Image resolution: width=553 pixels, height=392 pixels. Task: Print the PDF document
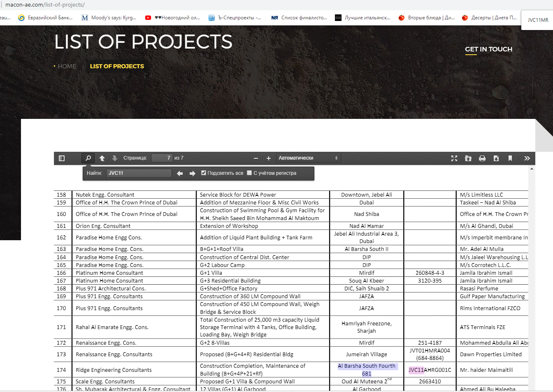(x=482, y=158)
